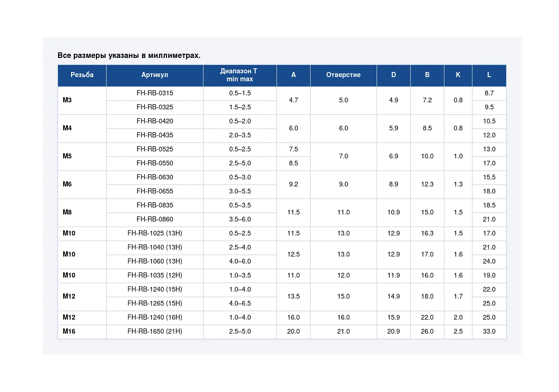Select the M5 thread row label
The width and height of the screenshot is (559, 392).
67,157
